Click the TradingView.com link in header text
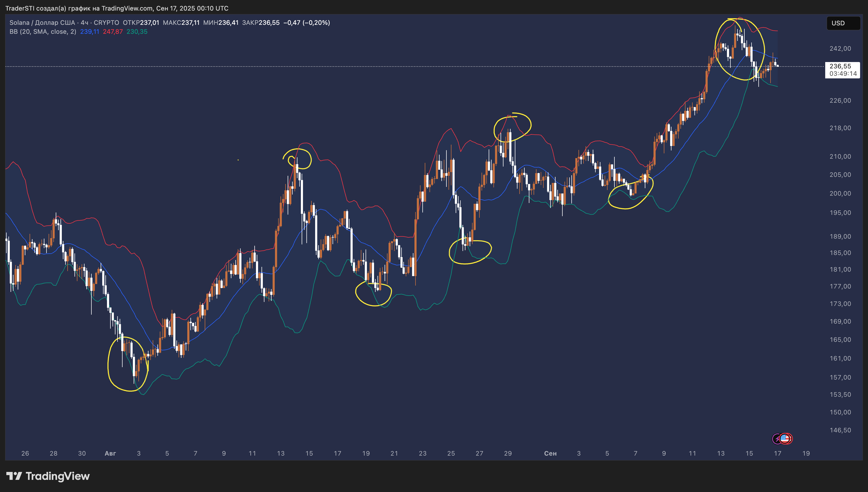Screen dimensions: 868x492 (x=127, y=8)
